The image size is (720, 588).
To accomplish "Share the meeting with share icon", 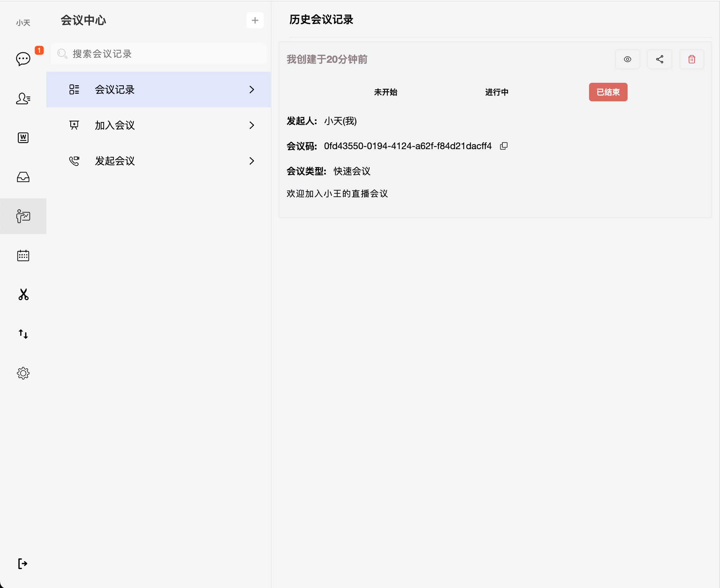I will [660, 59].
